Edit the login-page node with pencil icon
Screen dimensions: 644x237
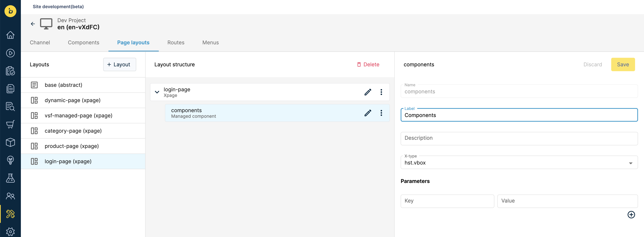point(368,92)
